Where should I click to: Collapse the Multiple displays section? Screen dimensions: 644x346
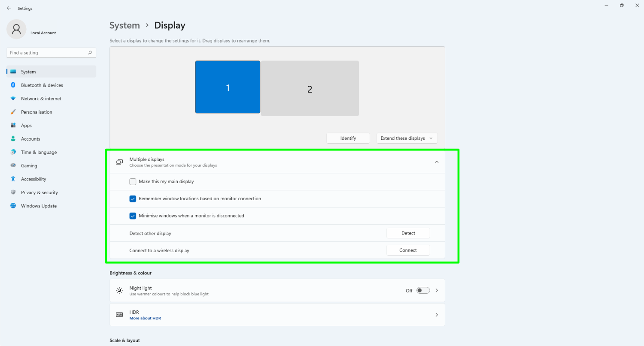[x=436, y=162]
